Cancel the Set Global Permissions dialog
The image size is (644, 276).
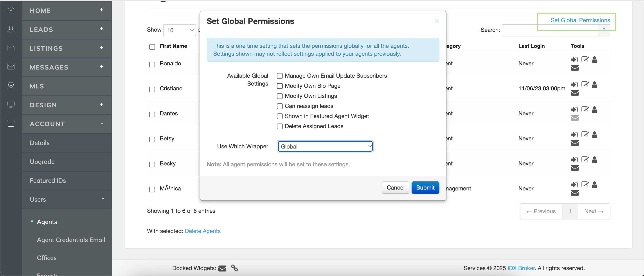[395, 187]
